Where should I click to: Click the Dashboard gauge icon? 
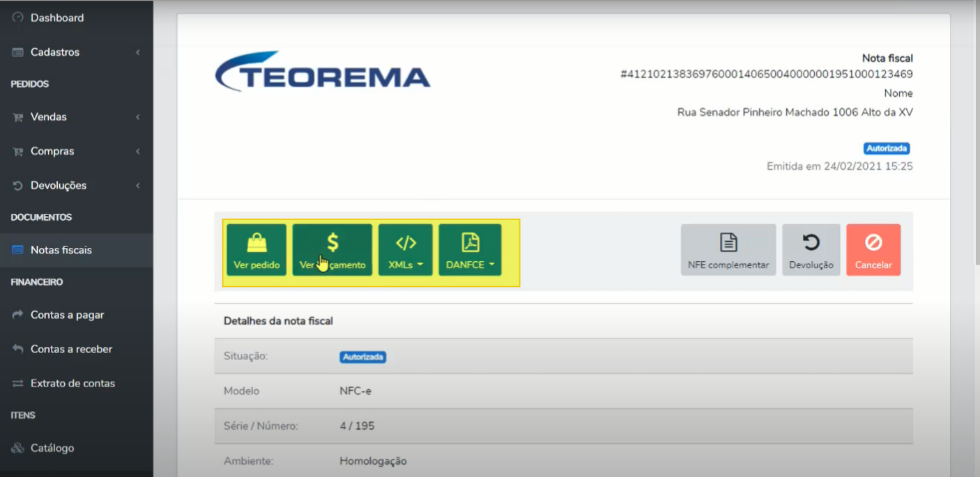point(18,17)
